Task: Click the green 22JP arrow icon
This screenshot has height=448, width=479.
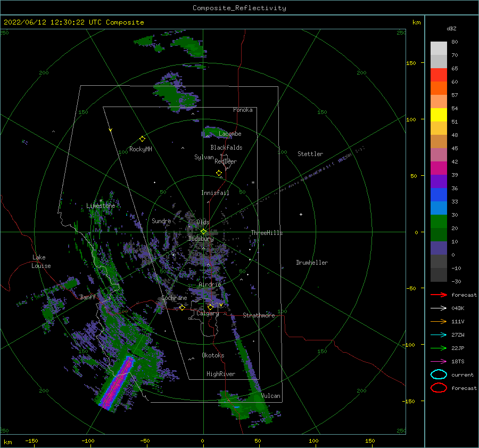Action: click(x=439, y=348)
